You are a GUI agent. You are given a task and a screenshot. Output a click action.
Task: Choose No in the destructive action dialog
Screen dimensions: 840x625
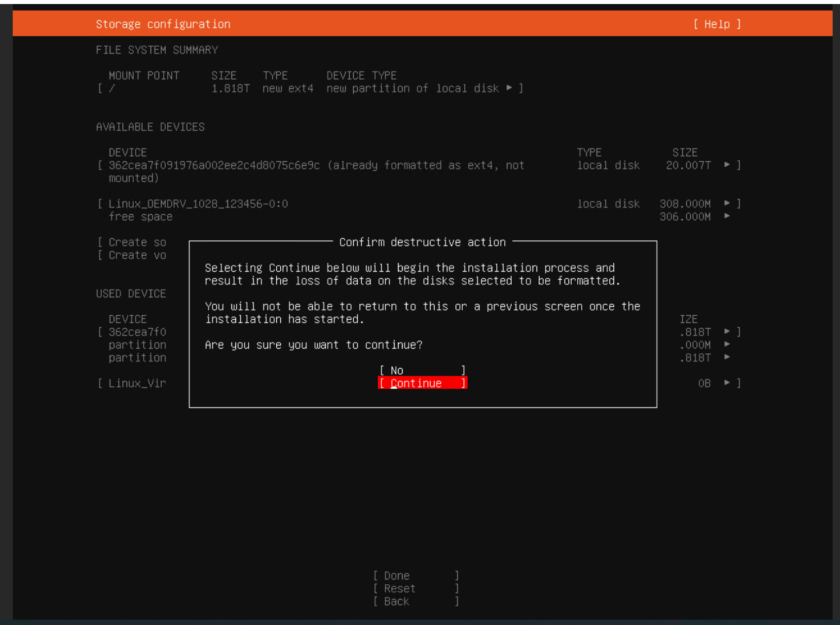point(422,371)
